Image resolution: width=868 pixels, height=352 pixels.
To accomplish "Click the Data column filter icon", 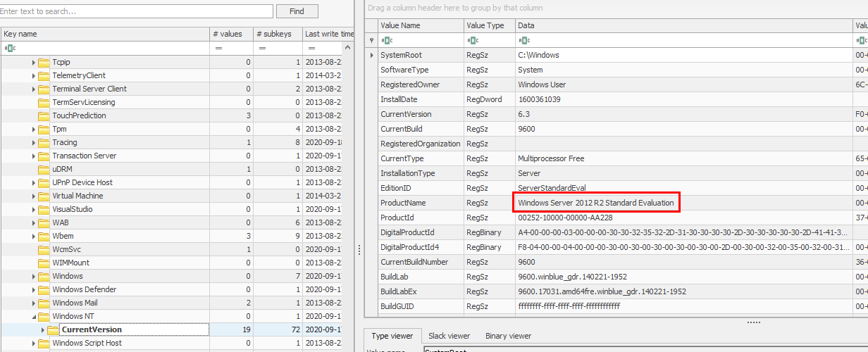I will 523,40.
